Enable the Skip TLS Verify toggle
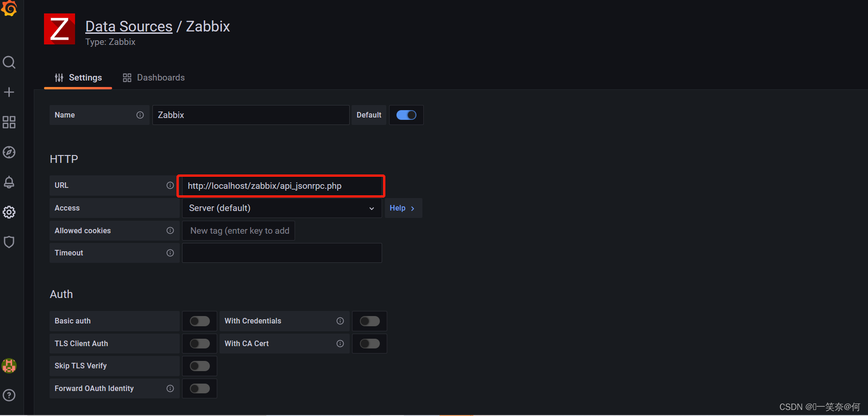The image size is (868, 416). [x=200, y=366]
